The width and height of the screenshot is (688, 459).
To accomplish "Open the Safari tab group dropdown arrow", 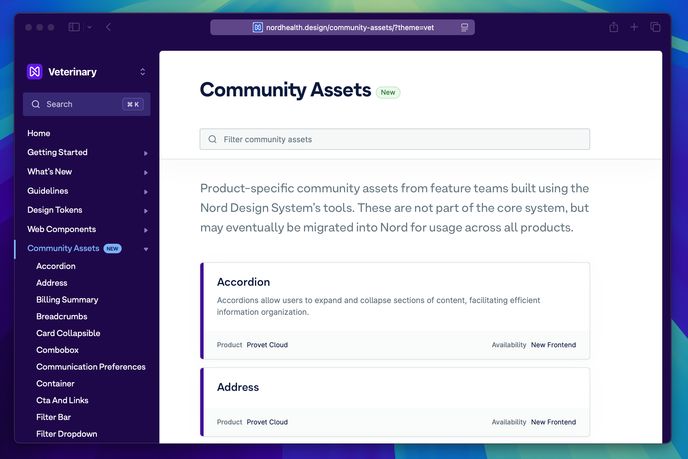I will (x=90, y=27).
